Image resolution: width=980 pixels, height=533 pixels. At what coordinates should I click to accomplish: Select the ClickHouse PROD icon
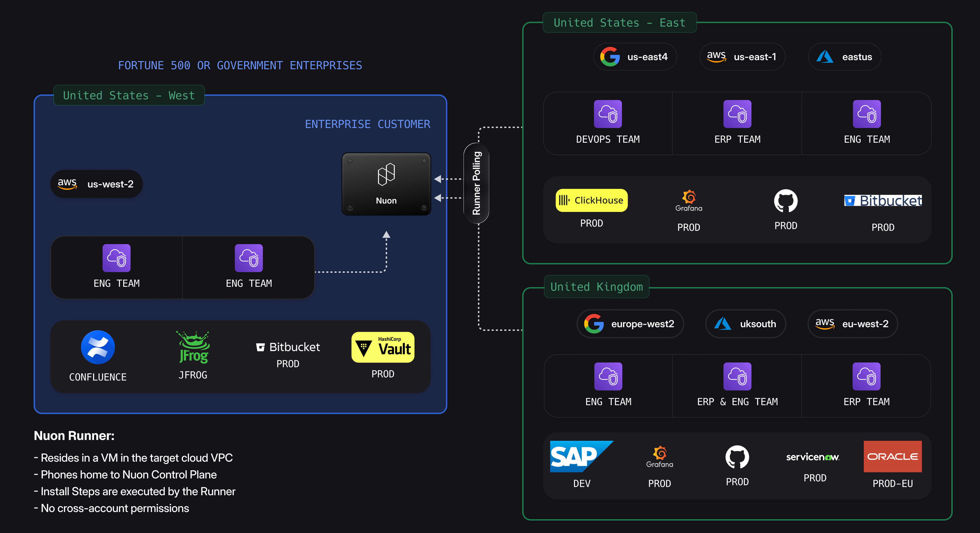tap(591, 200)
